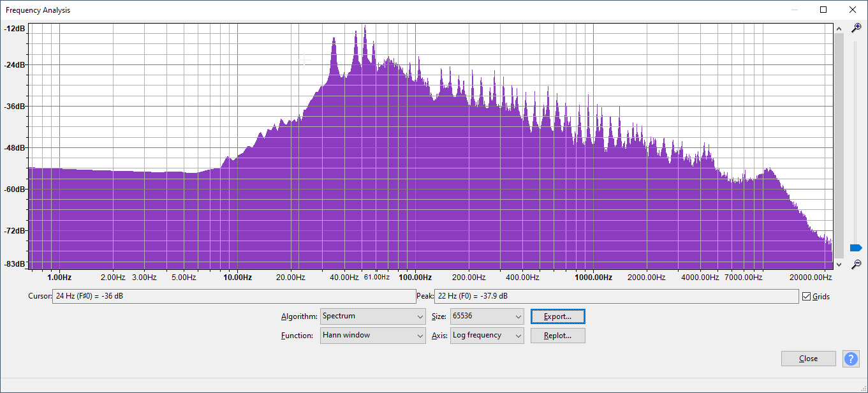
Task: Click the Export... button
Action: pos(557,316)
